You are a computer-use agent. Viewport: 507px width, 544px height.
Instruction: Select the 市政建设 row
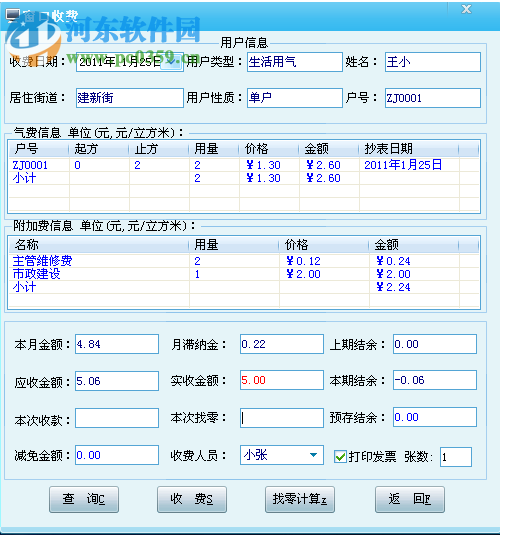point(243,274)
